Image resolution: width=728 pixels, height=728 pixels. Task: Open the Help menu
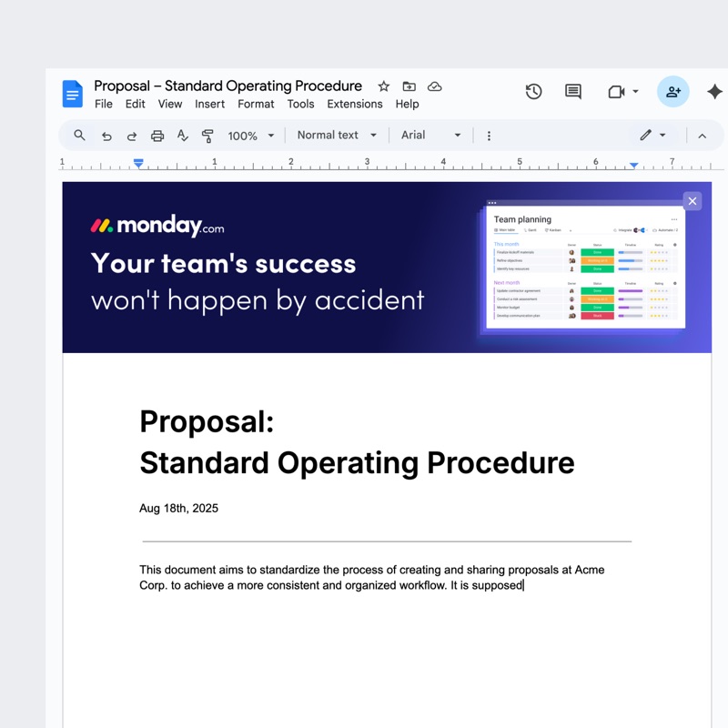tap(407, 104)
